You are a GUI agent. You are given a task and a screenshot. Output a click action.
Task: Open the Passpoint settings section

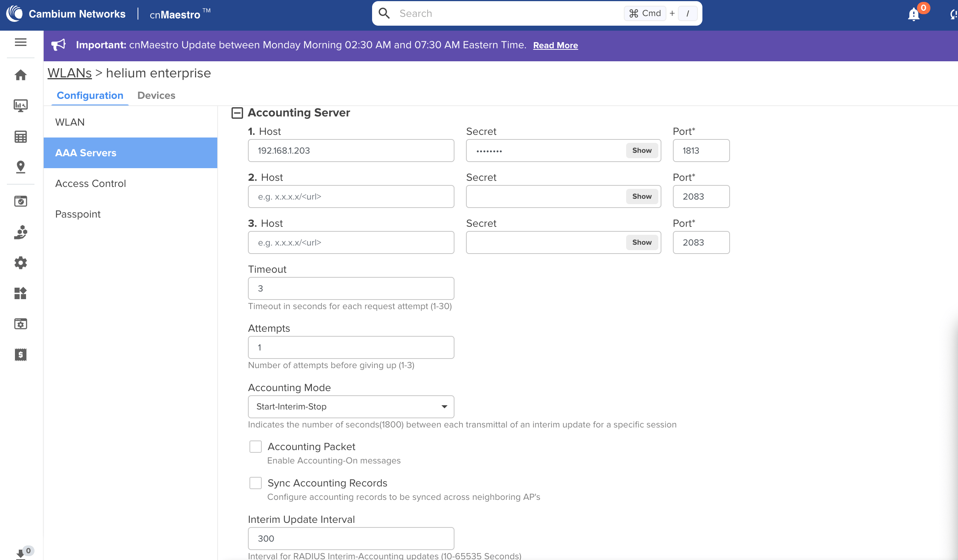click(x=78, y=214)
